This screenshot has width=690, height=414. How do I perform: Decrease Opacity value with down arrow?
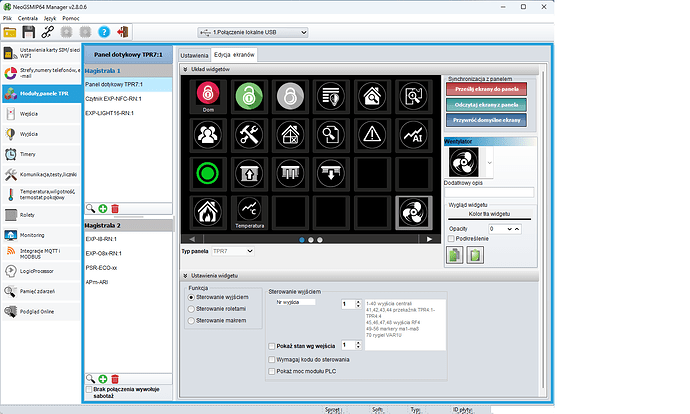510,229
